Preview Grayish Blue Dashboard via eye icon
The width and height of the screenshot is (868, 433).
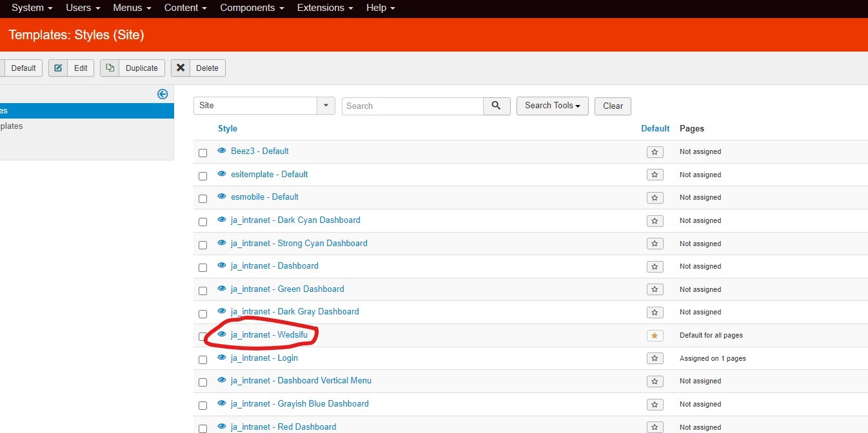222,403
